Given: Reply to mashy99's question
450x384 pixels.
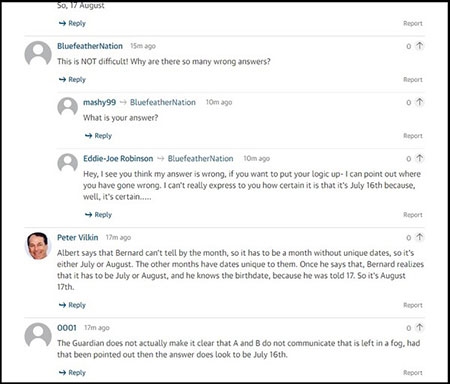Looking at the screenshot, I should (98, 136).
